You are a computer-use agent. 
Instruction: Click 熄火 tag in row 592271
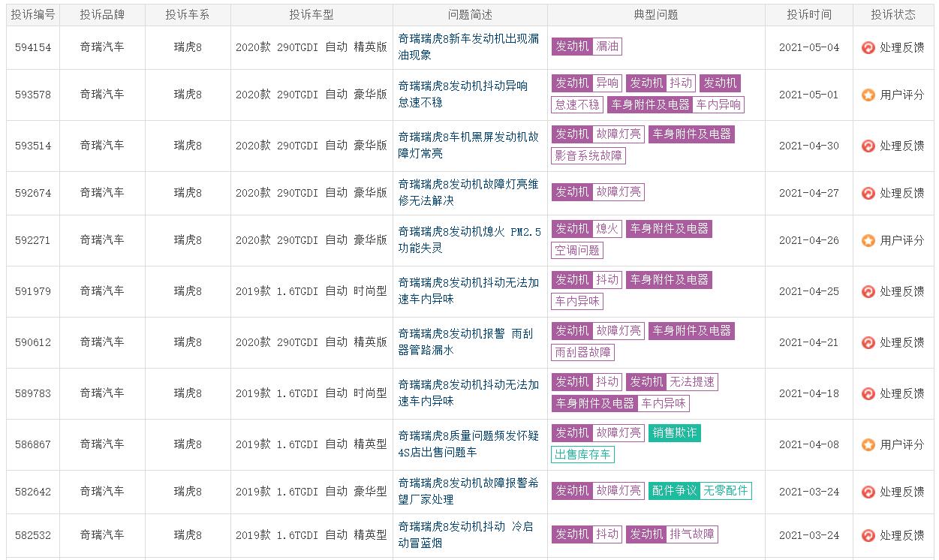pyautogui.click(x=607, y=228)
